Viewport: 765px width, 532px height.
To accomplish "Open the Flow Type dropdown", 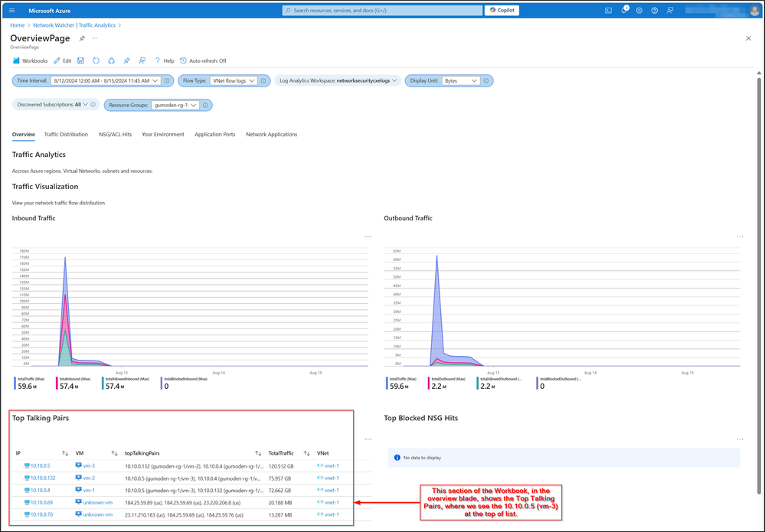I will (x=234, y=81).
